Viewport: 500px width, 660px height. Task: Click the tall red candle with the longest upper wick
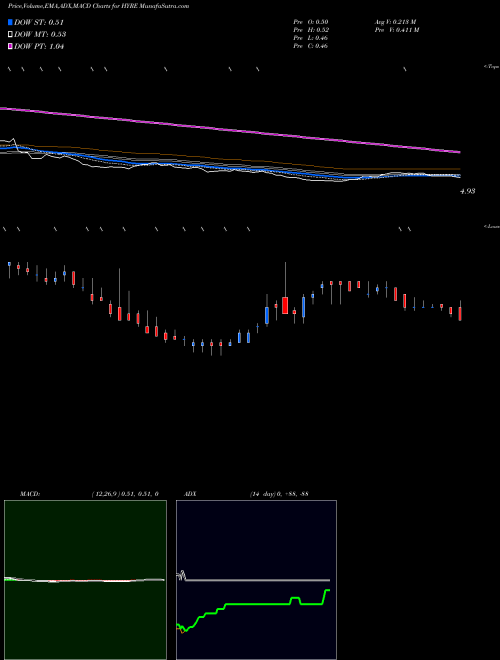285,305
